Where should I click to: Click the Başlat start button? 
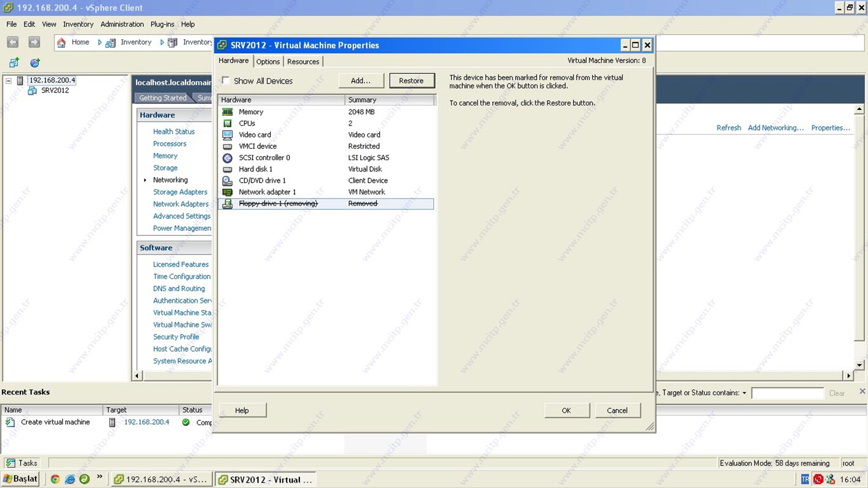tap(20, 479)
